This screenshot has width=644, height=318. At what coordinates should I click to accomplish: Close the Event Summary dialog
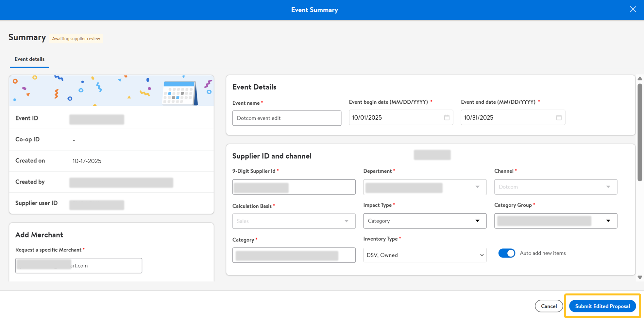coord(633,9)
